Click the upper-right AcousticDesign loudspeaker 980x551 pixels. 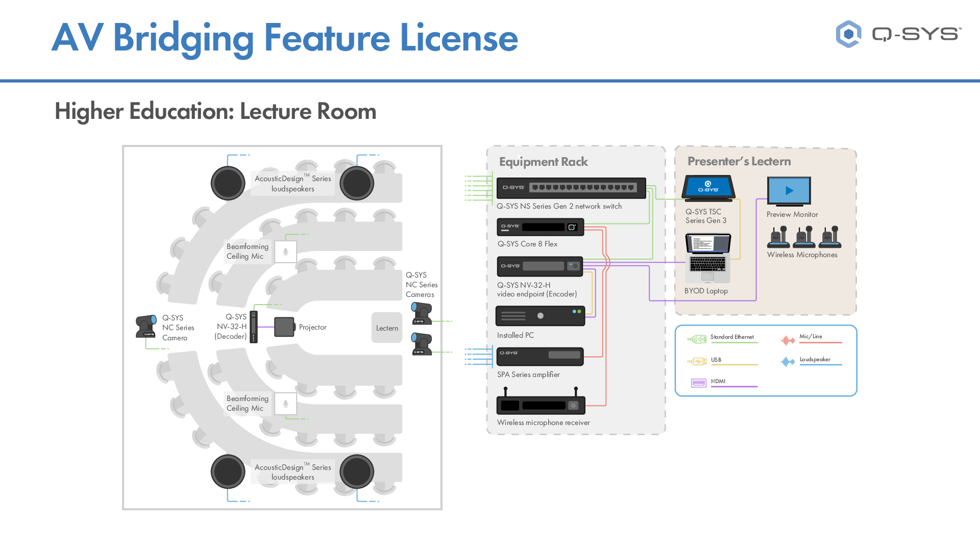click(x=357, y=183)
